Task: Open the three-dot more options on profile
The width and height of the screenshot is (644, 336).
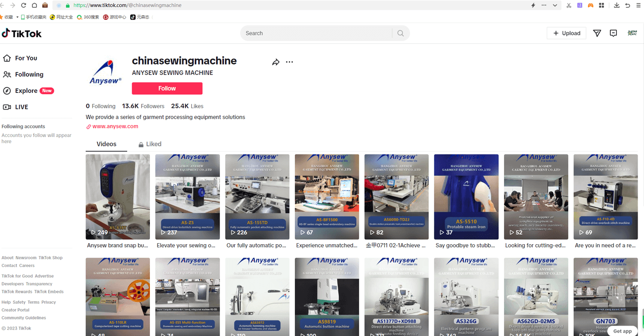Action: click(x=289, y=62)
